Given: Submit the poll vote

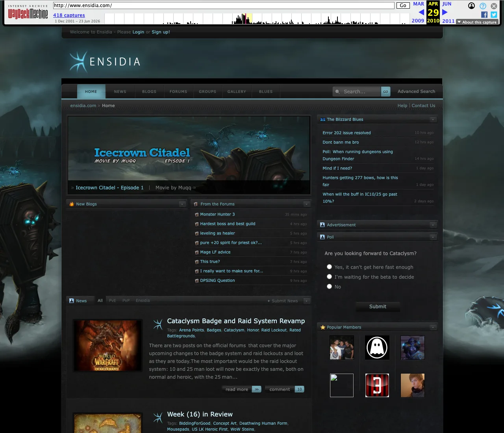Looking at the screenshot, I should click(x=378, y=306).
